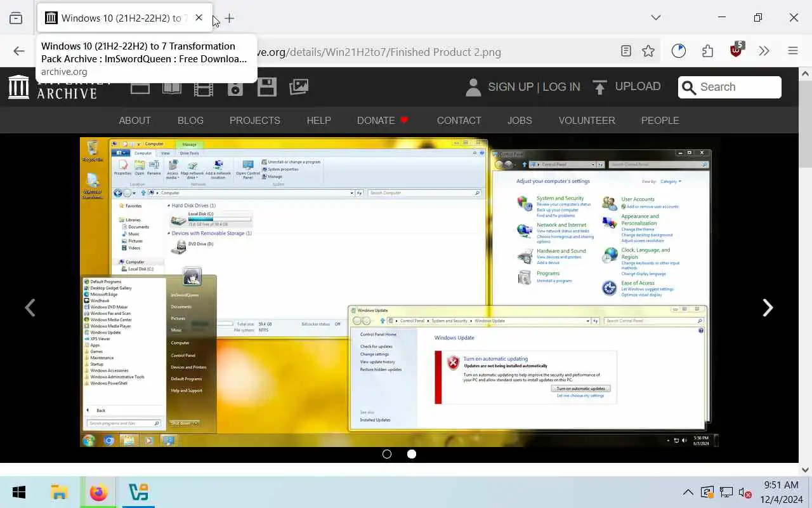This screenshot has height=508, width=812.
Task: Open File Explorer from the taskbar
Action: tap(59, 492)
